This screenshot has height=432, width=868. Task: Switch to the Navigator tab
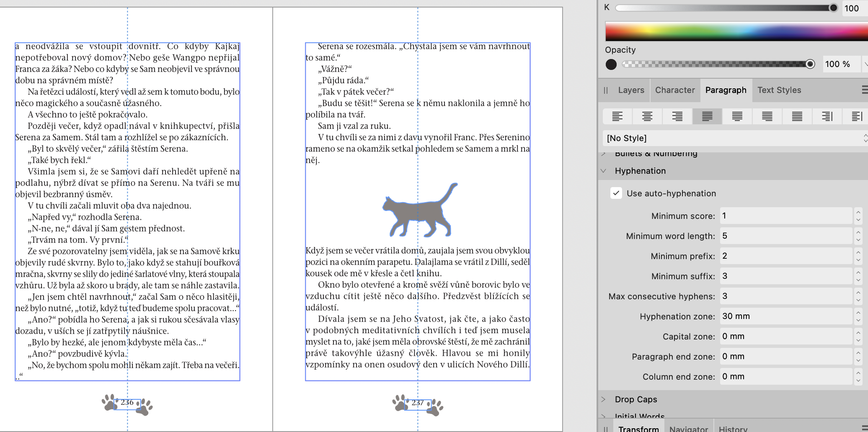[x=688, y=429]
